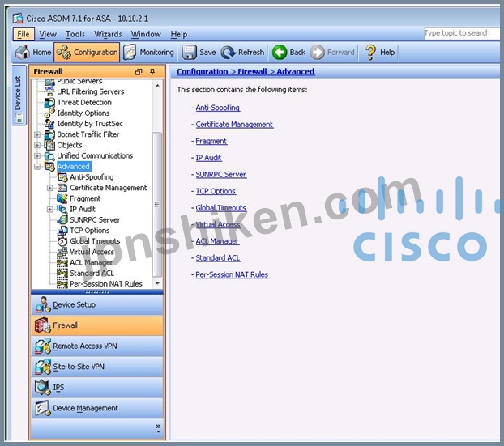
Task: Click the ACL Manager tree icon
Action: [x=62, y=262]
